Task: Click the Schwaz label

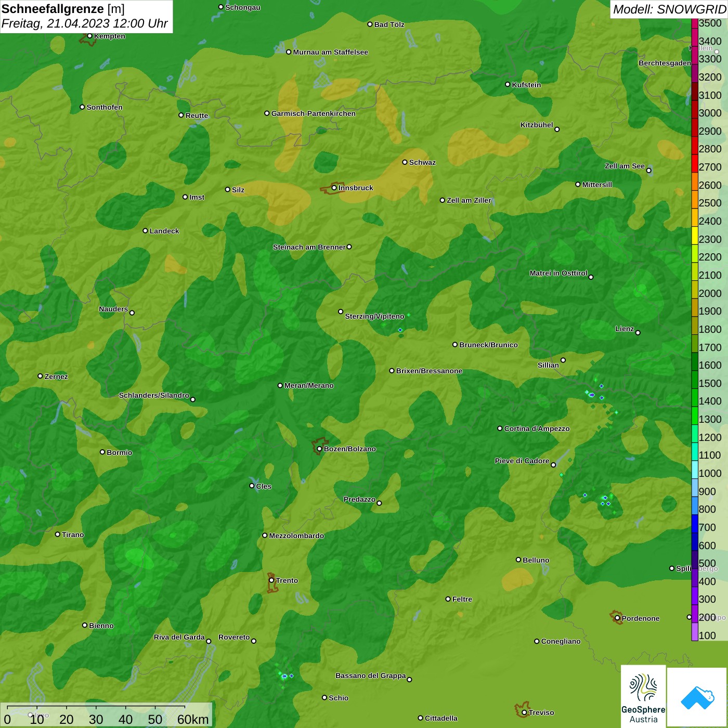Action: [422, 162]
